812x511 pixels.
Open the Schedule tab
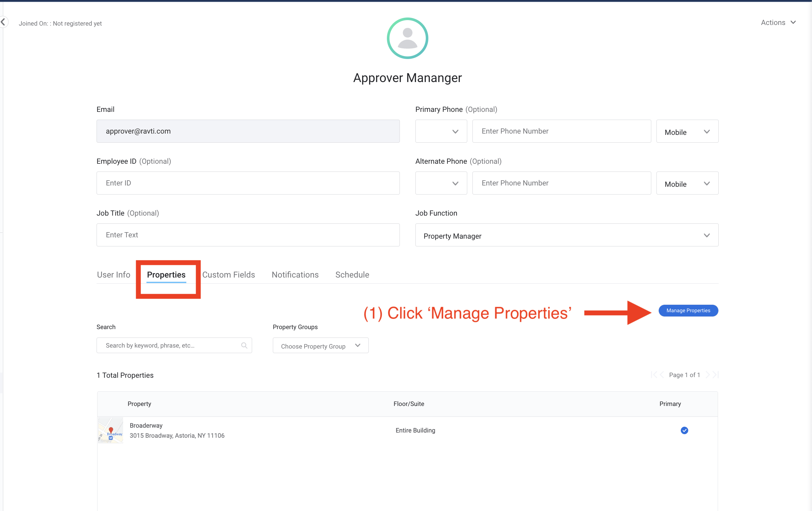(352, 275)
